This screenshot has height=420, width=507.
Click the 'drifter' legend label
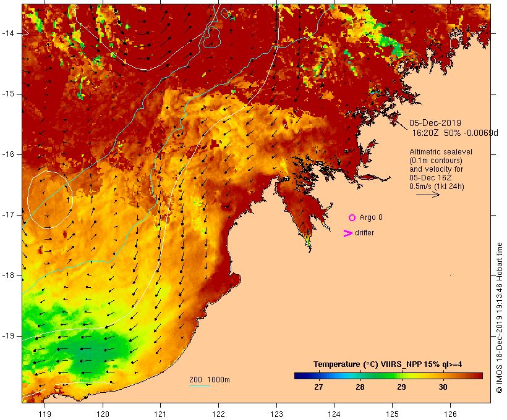[x=364, y=233]
